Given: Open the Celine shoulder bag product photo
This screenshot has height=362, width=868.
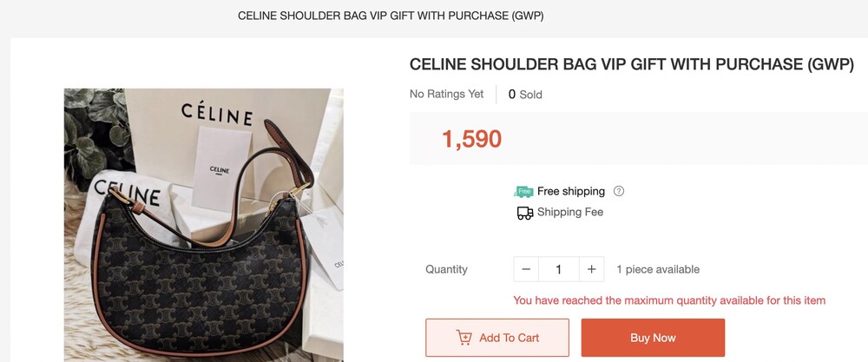Looking at the screenshot, I should (204, 225).
